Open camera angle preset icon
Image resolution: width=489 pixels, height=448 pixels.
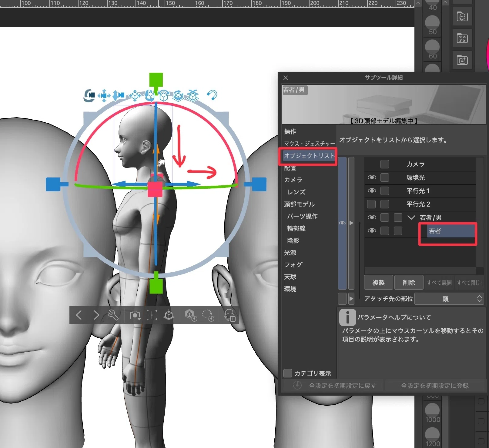point(135,315)
